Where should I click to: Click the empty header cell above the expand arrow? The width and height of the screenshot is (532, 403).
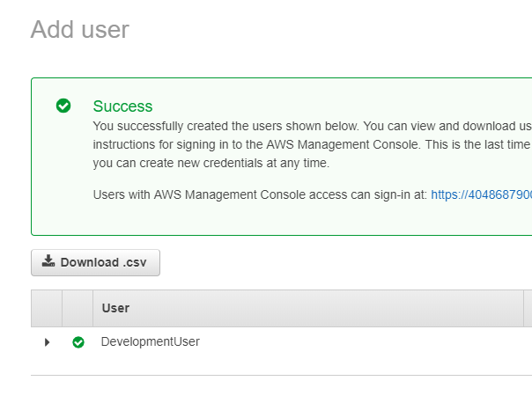tap(47, 308)
